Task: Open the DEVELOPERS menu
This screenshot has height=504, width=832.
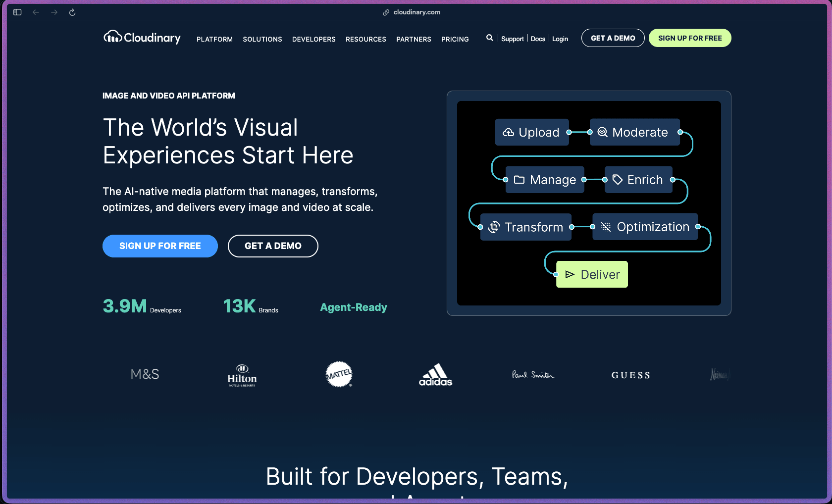Action: (314, 39)
